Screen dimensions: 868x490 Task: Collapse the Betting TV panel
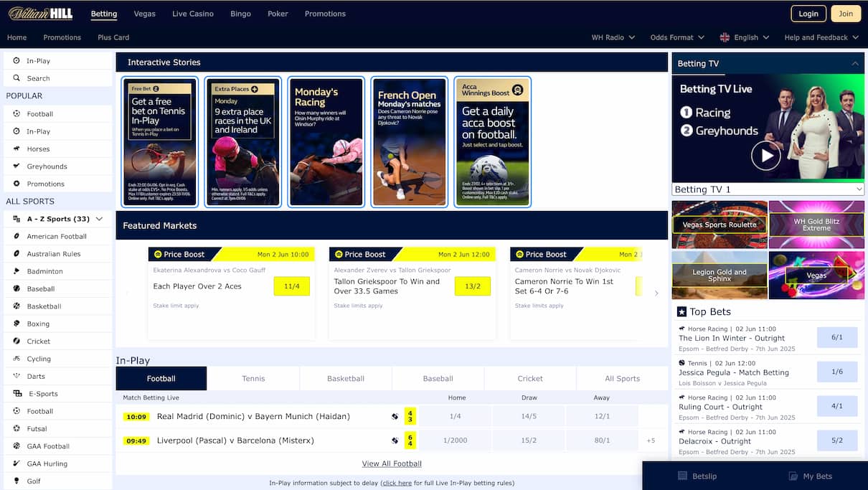(855, 63)
